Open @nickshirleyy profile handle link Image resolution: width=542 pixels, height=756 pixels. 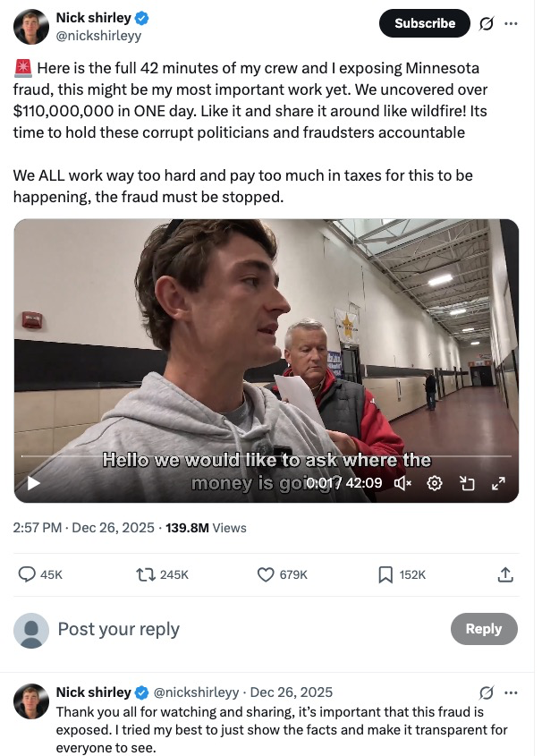pyautogui.click(x=98, y=36)
